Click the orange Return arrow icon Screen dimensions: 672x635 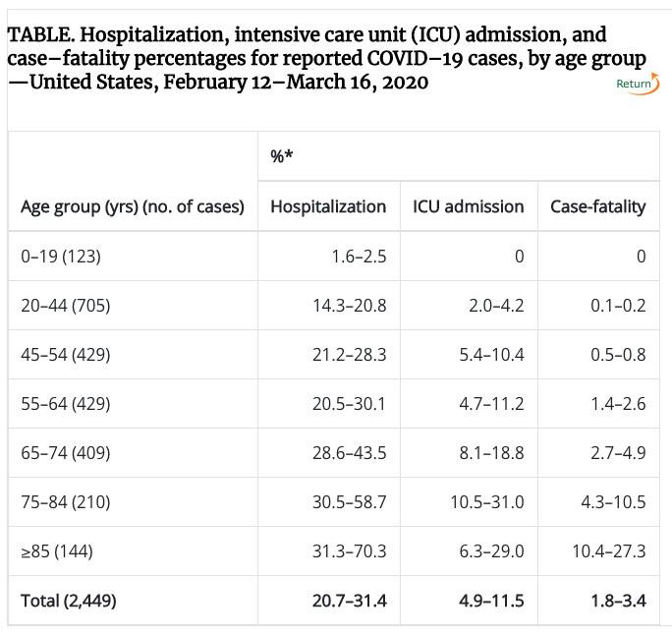[653, 80]
